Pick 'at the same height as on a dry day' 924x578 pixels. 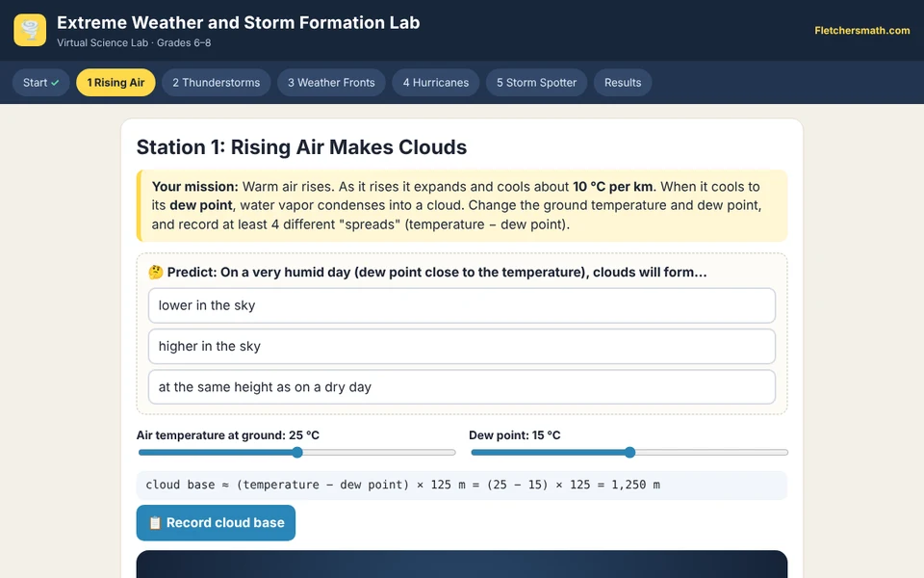coord(462,387)
